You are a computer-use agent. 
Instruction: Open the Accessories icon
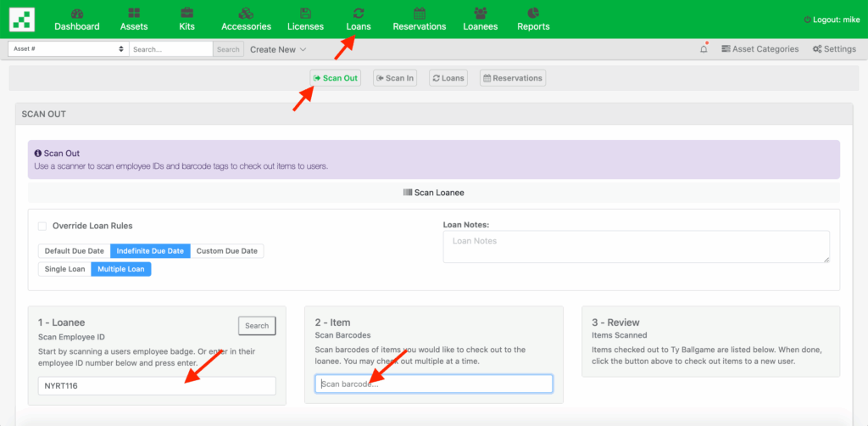click(x=246, y=14)
